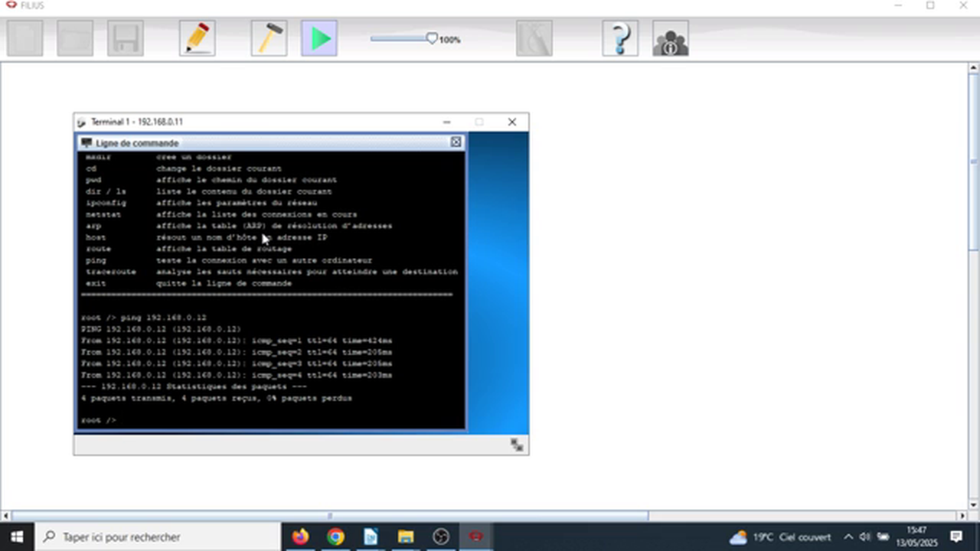Open the help question mark icon
This screenshot has height=551, width=980.
(x=620, y=38)
